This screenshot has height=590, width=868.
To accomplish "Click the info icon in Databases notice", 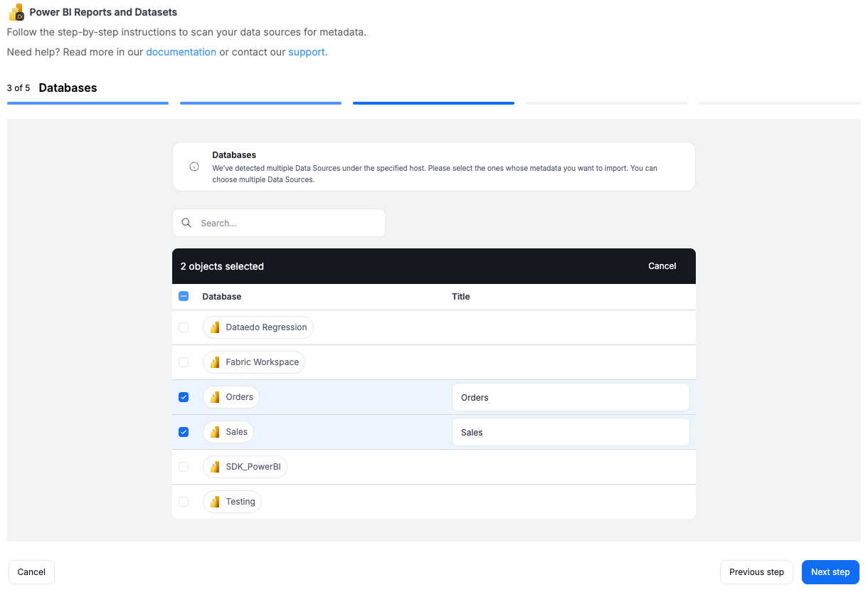I will click(x=194, y=167).
